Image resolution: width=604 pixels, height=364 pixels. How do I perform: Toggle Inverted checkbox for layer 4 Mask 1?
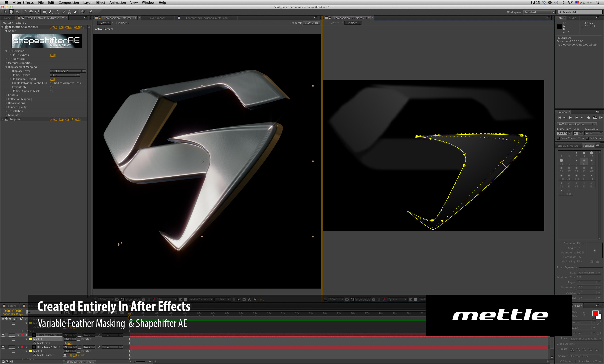click(79, 339)
